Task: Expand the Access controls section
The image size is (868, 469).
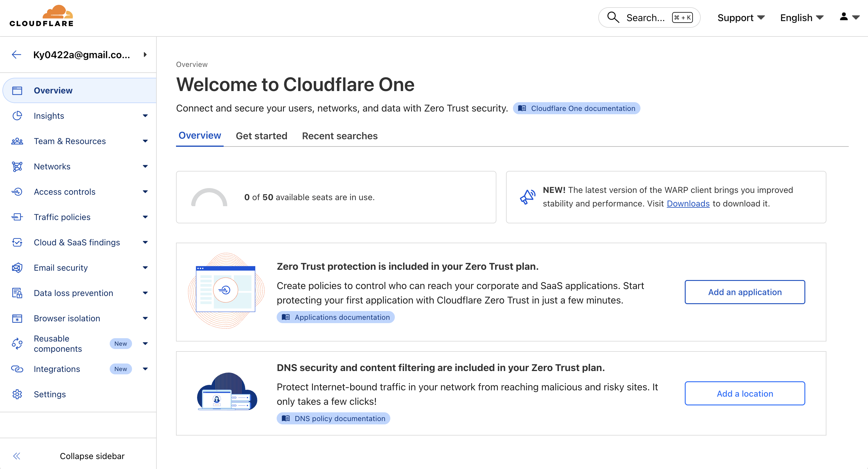Action: coord(145,192)
